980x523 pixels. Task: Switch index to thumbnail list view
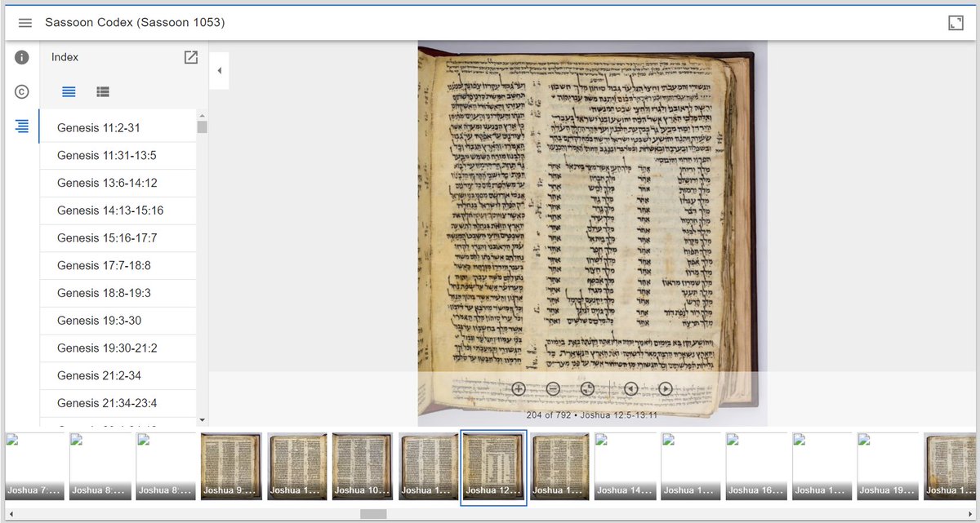coord(103,92)
